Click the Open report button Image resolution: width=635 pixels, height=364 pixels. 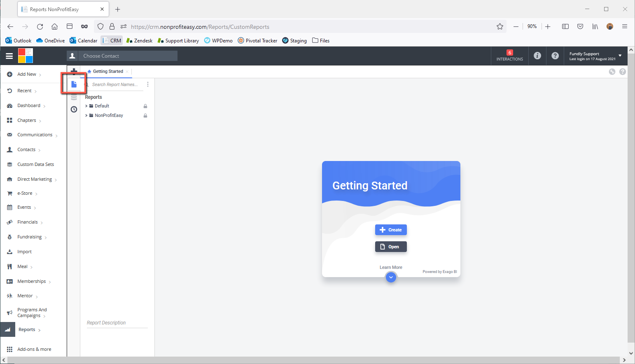391,247
